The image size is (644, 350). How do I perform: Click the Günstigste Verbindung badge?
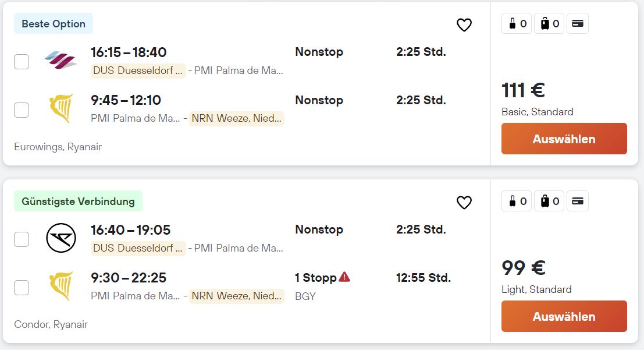point(78,201)
